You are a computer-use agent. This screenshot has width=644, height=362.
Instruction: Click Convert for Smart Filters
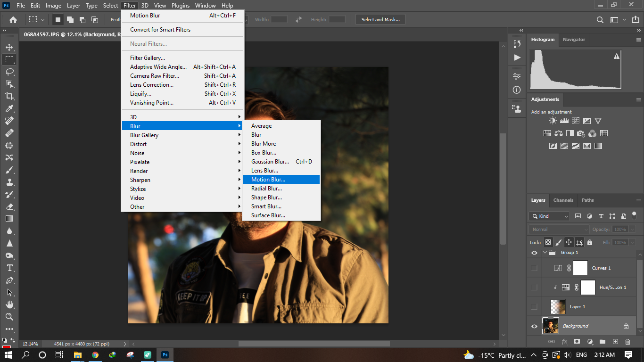(x=183, y=30)
